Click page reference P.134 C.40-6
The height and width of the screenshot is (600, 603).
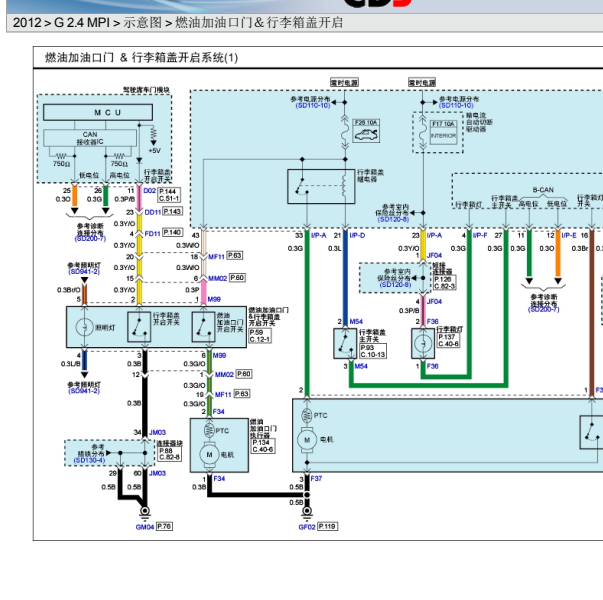click(x=263, y=446)
